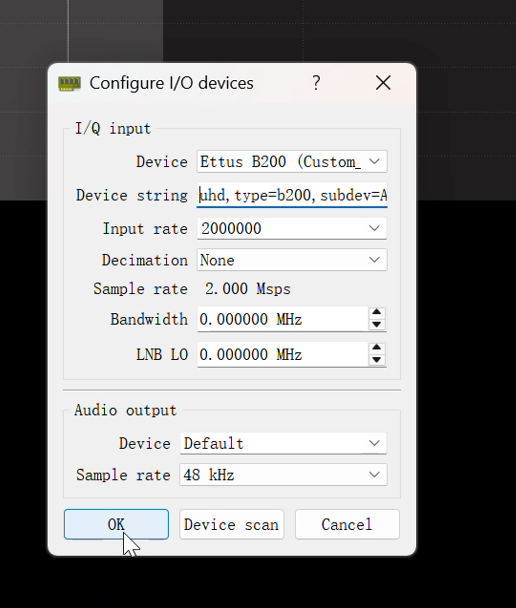Decrease Bandwidth with the down arrow
This screenshot has height=608, width=516.
[376, 325]
